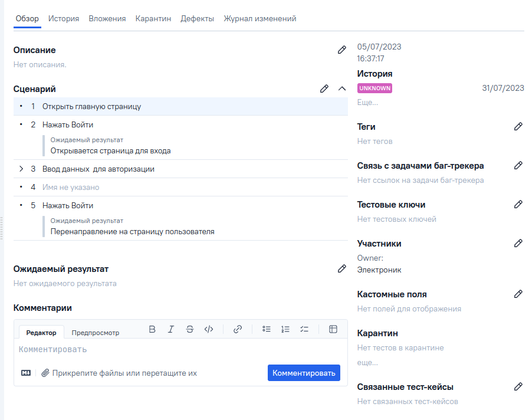Open the Журнал изменений tab
The image size is (529, 420).
click(259, 19)
